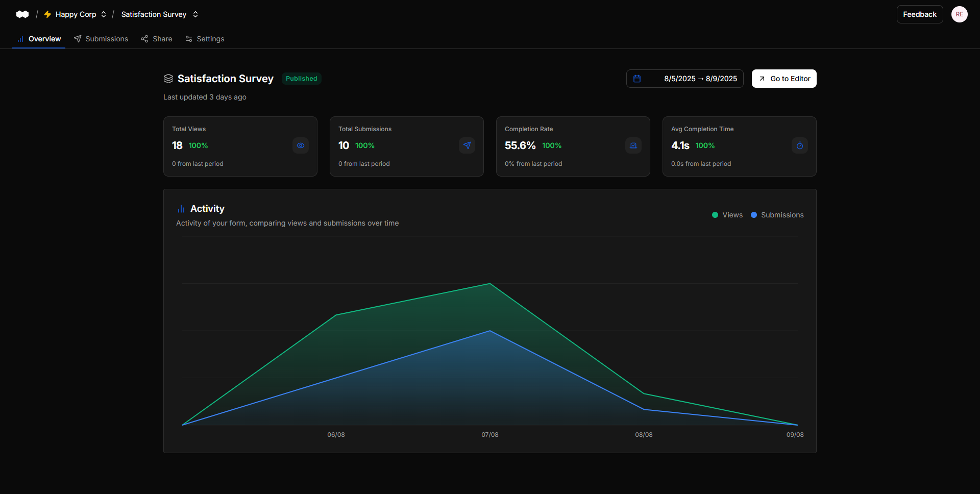The image size is (980, 494).
Task: Click the bar chart icon next to Activity heading
Action: click(x=181, y=209)
